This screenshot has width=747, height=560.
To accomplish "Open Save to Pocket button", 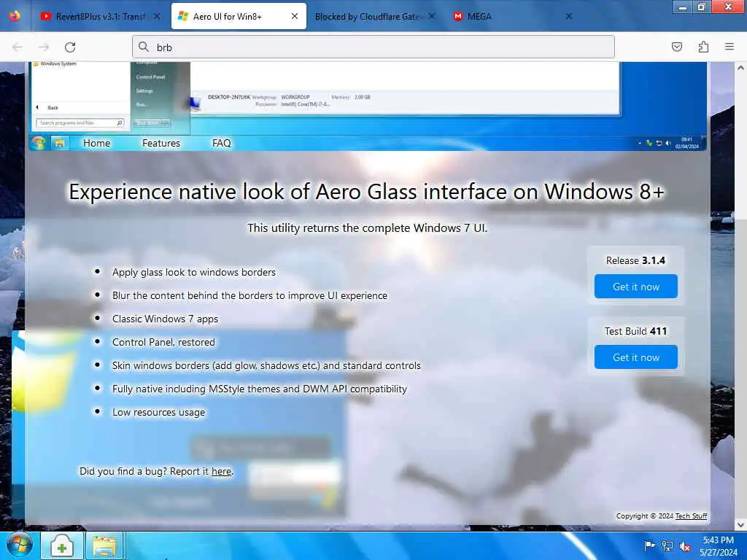I will [x=677, y=47].
